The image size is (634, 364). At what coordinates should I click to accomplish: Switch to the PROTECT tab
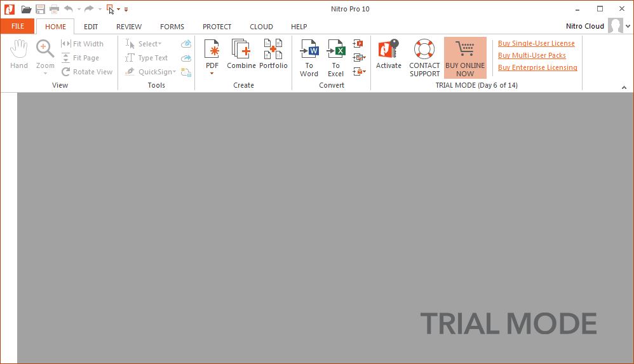click(x=217, y=27)
